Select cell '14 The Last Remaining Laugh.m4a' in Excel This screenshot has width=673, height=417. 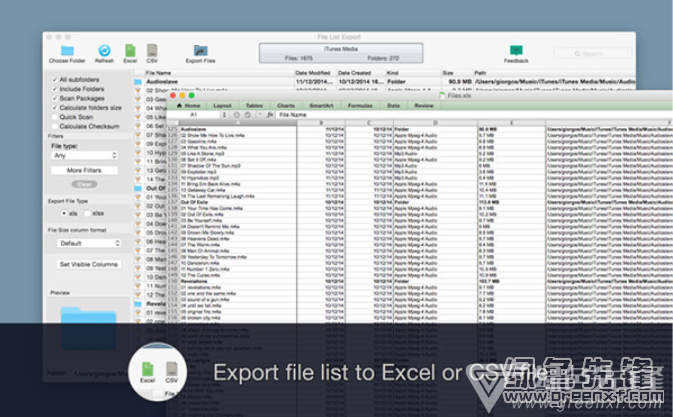tap(238, 196)
